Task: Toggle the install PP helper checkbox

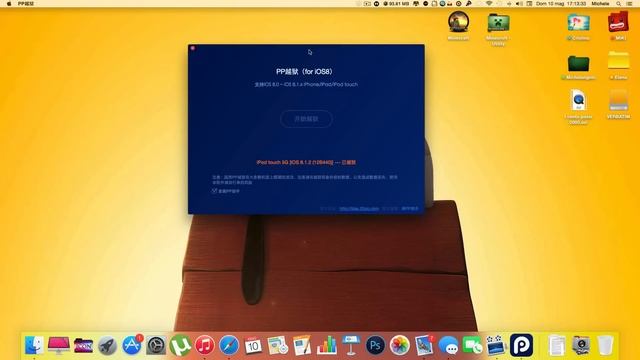Action: click(214, 191)
